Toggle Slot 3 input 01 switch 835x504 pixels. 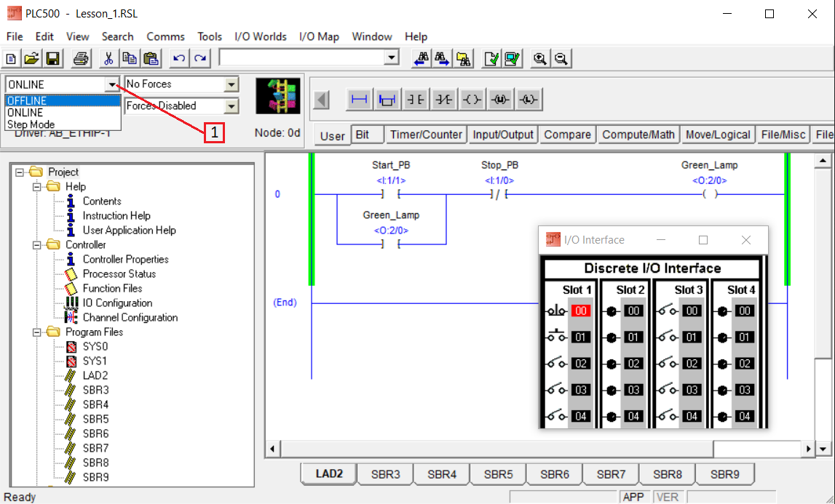[x=668, y=337]
